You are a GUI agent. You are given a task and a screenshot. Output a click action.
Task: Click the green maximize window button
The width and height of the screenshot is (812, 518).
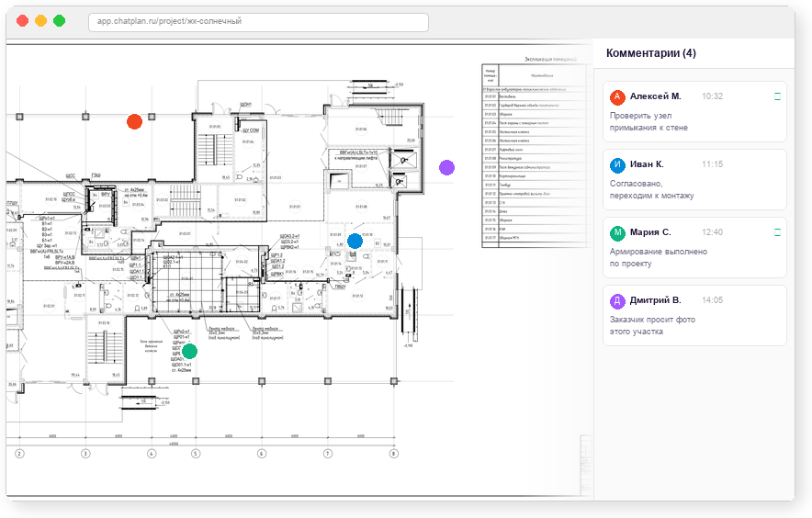59,21
